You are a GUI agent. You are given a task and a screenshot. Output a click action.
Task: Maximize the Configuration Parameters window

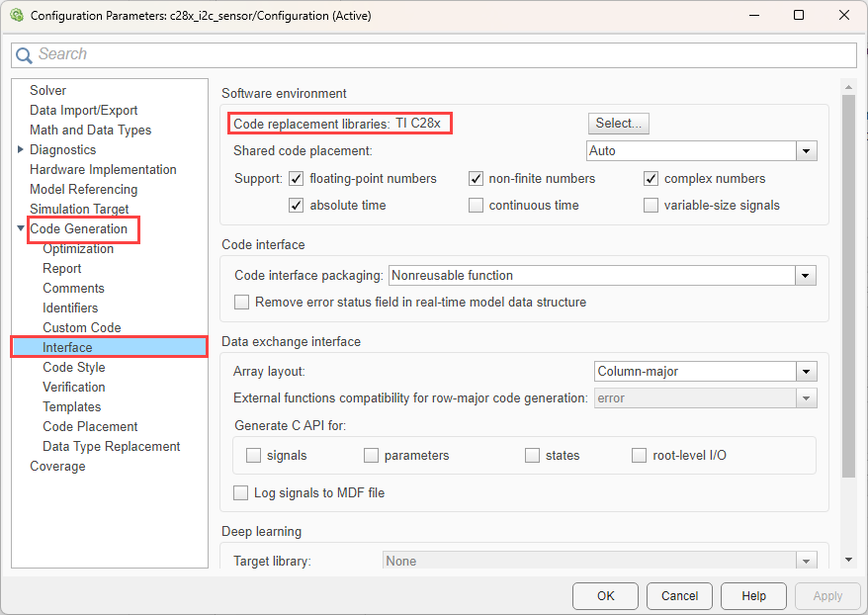[799, 15]
